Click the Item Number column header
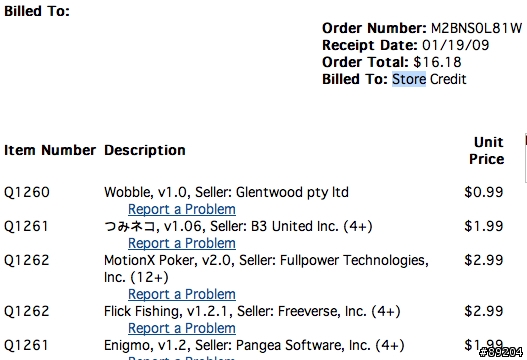The image size is (527, 360). pyautogui.click(x=50, y=150)
